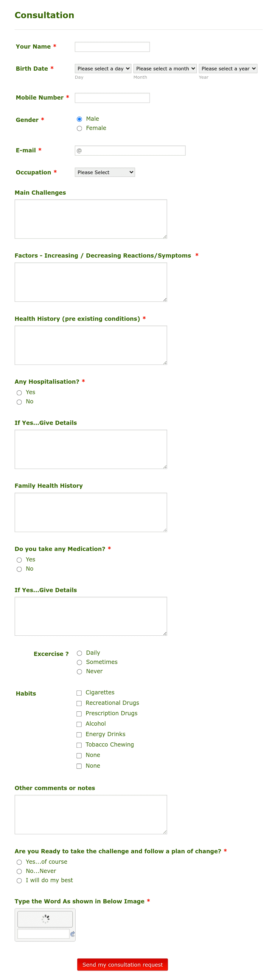Viewport: 277px width, 980px height.
Task: Click "Send my consultation request"
Action: click(x=122, y=964)
